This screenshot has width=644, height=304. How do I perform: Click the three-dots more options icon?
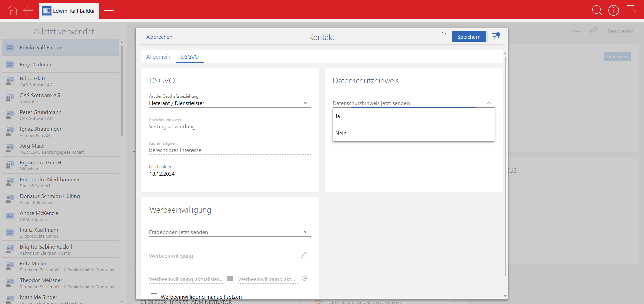coord(577,31)
